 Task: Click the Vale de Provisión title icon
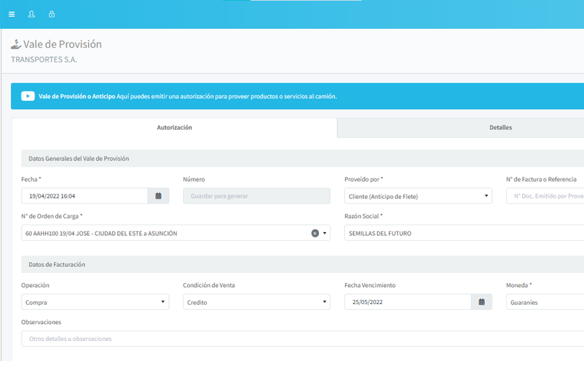coord(16,44)
